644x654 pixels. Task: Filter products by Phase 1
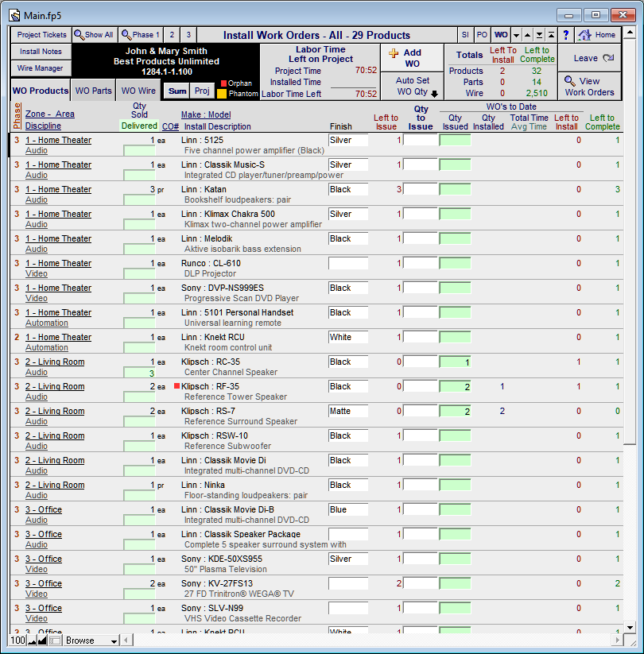click(141, 35)
